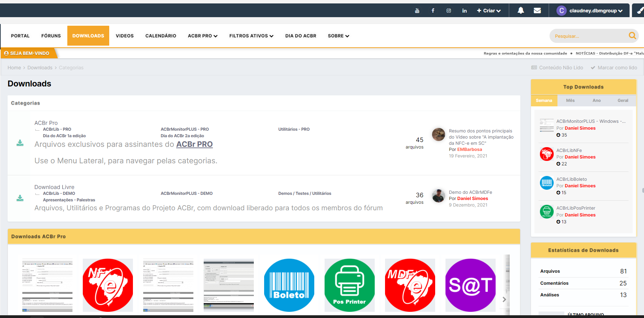The image size is (644, 318).
Task: Open Demos / Testes / Utilitários subcategory
Action: [x=305, y=193]
